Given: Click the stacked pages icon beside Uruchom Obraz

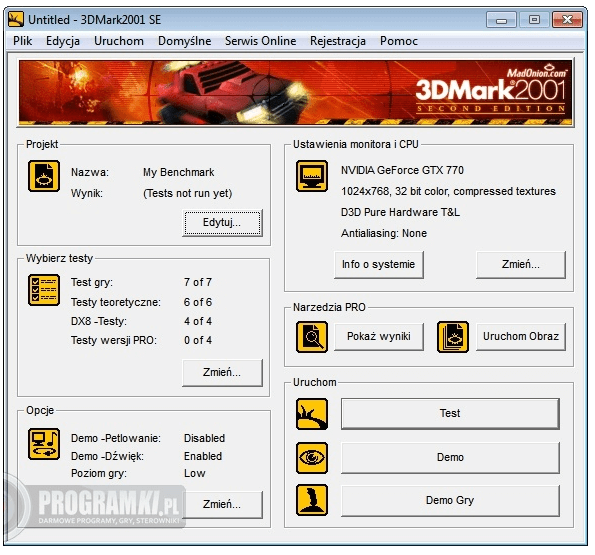Looking at the screenshot, I should pyautogui.click(x=453, y=337).
